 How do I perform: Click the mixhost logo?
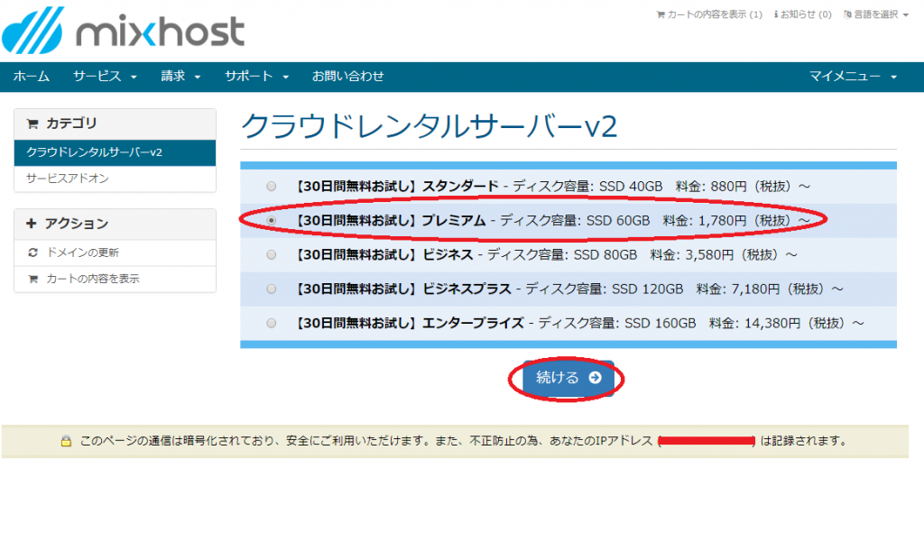click(x=124, y=32)
